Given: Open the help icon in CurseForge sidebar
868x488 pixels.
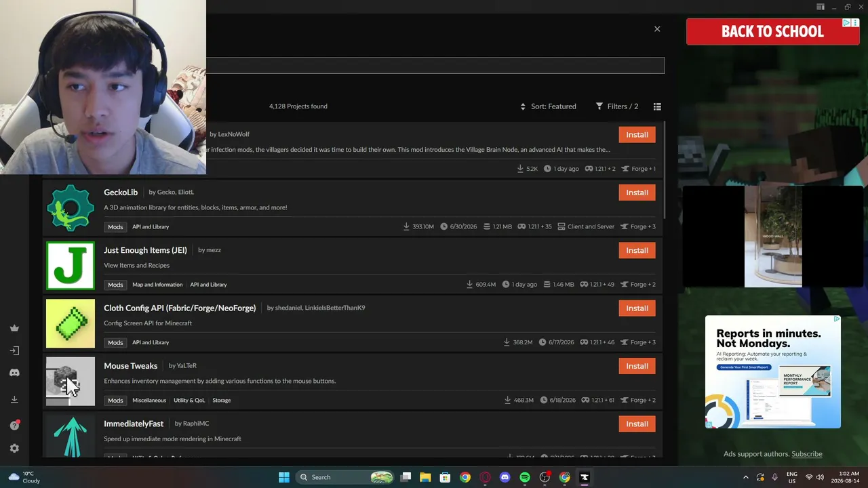Looking at the screenshot, I should tap(14, 425).
